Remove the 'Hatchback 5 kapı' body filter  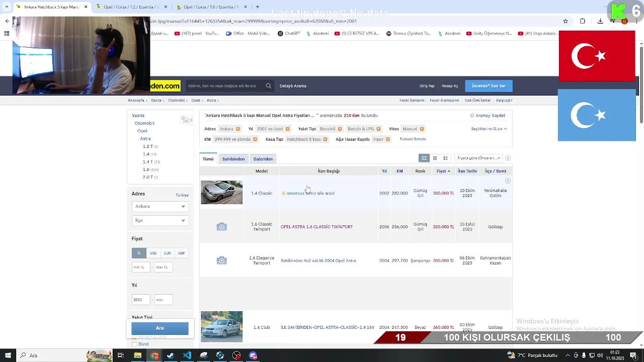[325, 139]
